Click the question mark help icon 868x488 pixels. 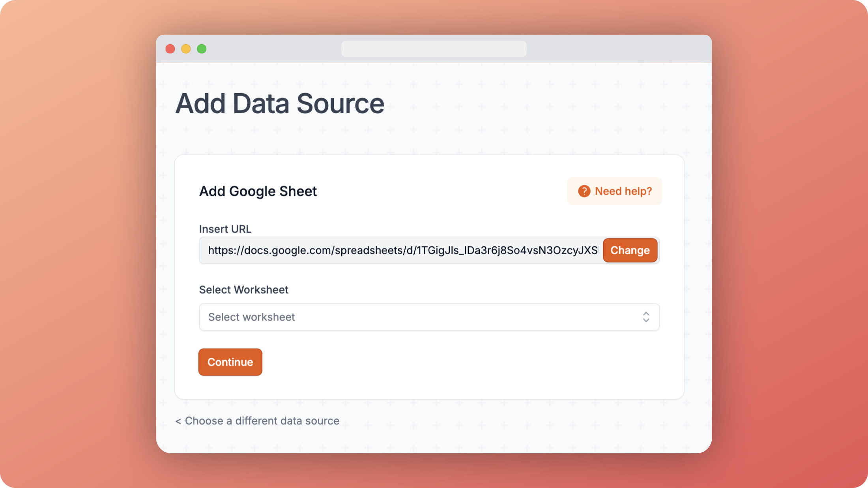[x=584, y=191]
